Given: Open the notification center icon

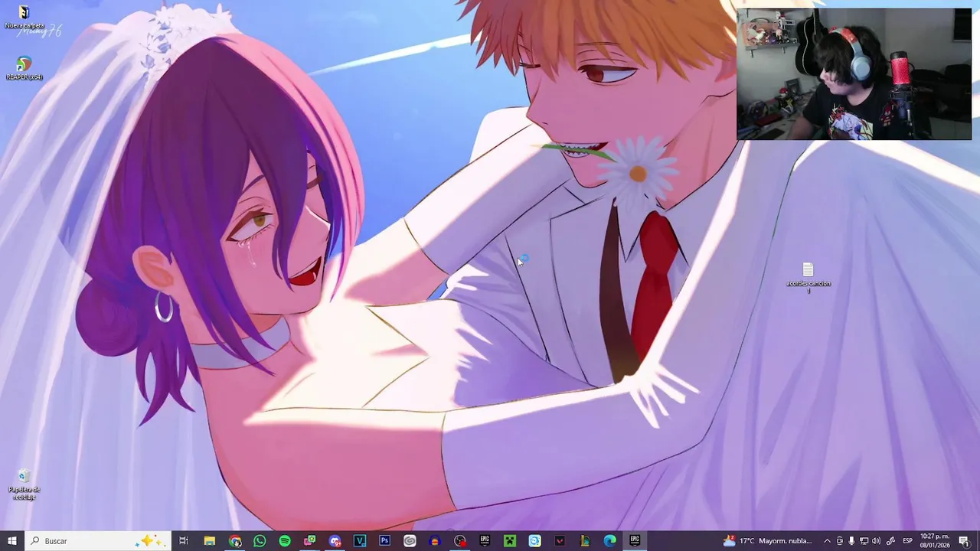Looking at the screenshot, I should coord(963,541).
